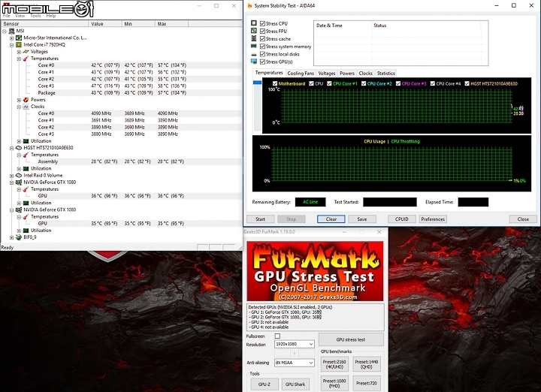Click the Max column header in HWMonitor
This screenshot has height=392, width=541.
[x=171, y=24]
